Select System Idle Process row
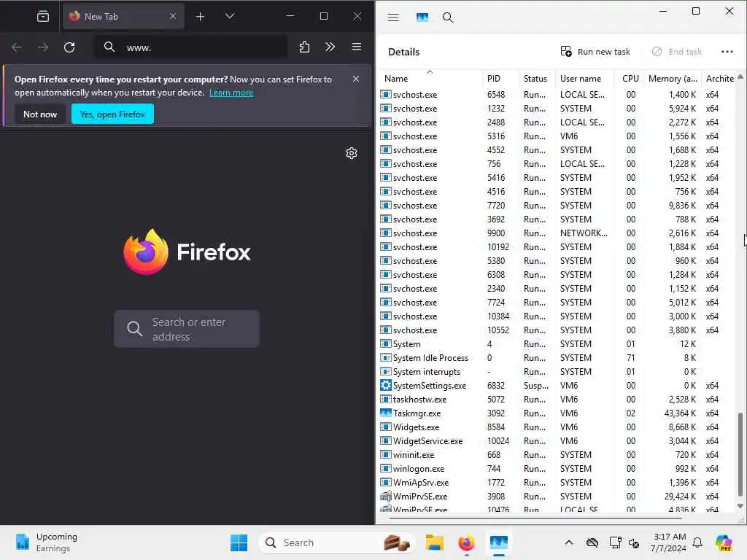The width and height of the screenshot is (747, 560). (x=557, y=357)
